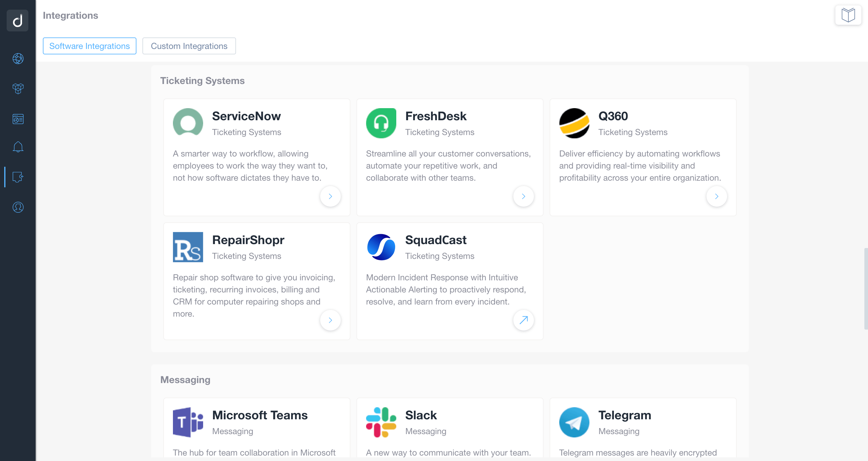The image size is (868, 461).
Task: Open the Q360 integration page
Action: pyautogui.click(x=716, y=196)
